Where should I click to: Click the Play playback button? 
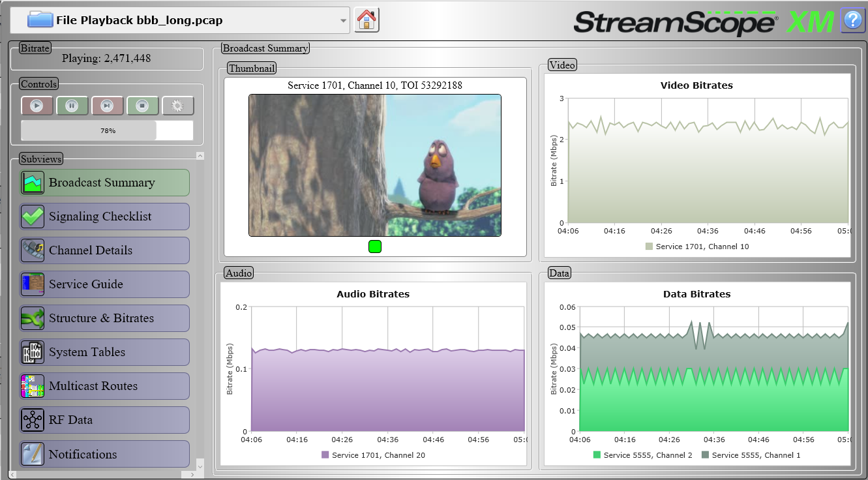37,106
